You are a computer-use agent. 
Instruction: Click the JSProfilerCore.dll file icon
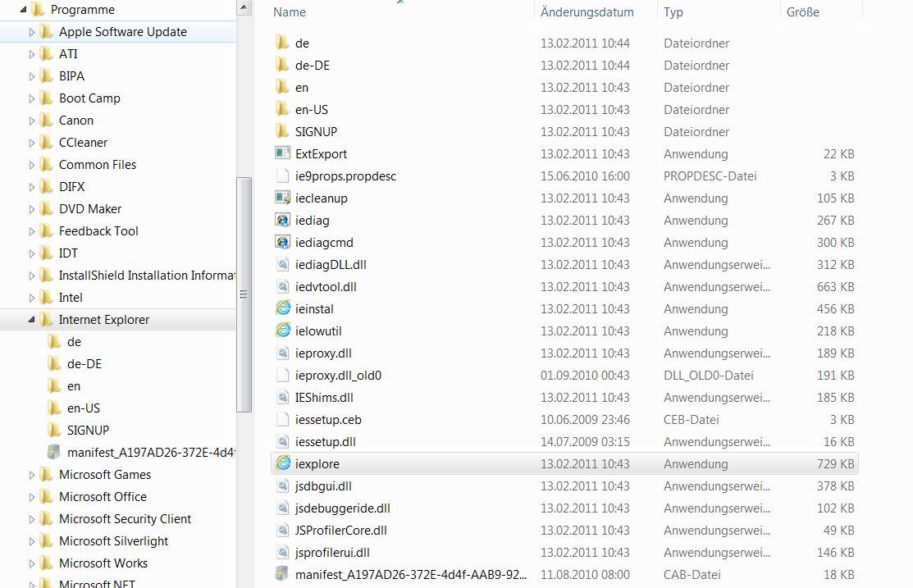click(283, 530)
